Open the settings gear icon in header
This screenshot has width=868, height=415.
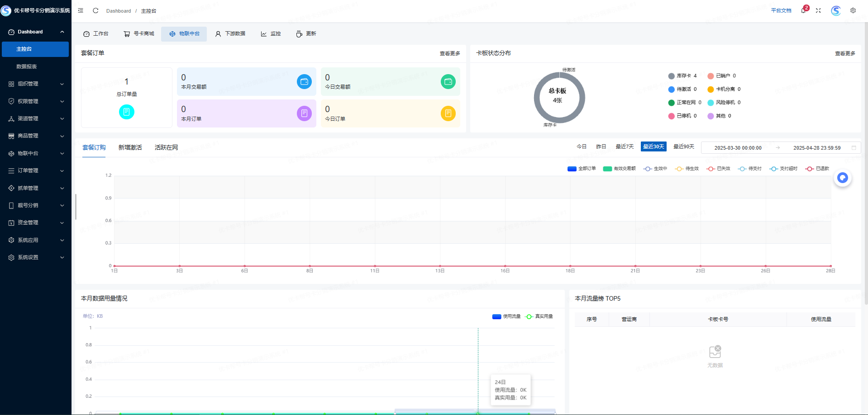click(853, 10)
